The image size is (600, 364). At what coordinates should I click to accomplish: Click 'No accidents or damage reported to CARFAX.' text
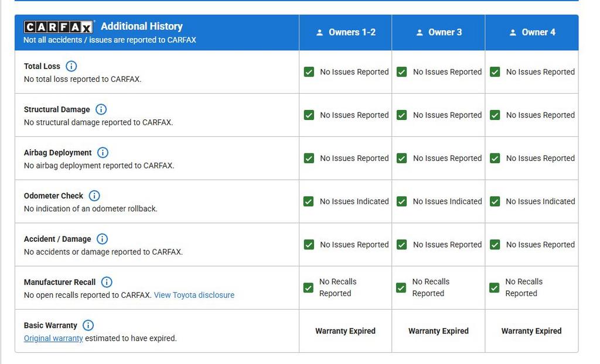point(103,252)
